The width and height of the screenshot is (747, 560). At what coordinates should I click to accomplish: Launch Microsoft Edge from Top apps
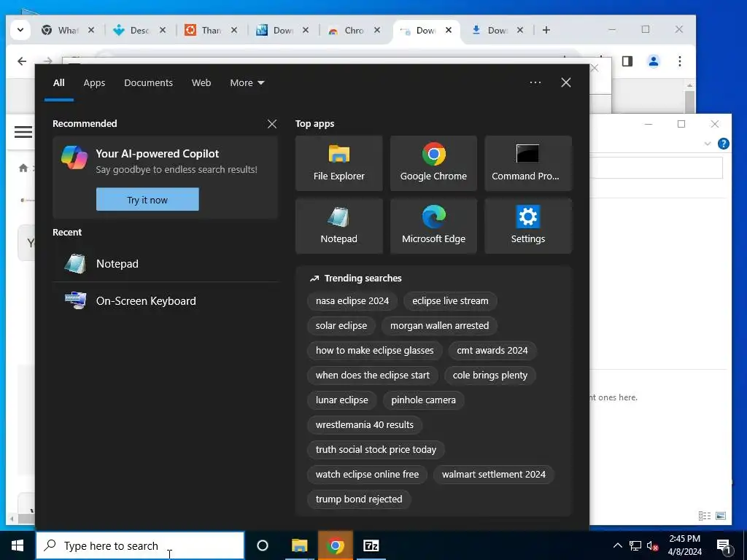[x=433, y=226]
